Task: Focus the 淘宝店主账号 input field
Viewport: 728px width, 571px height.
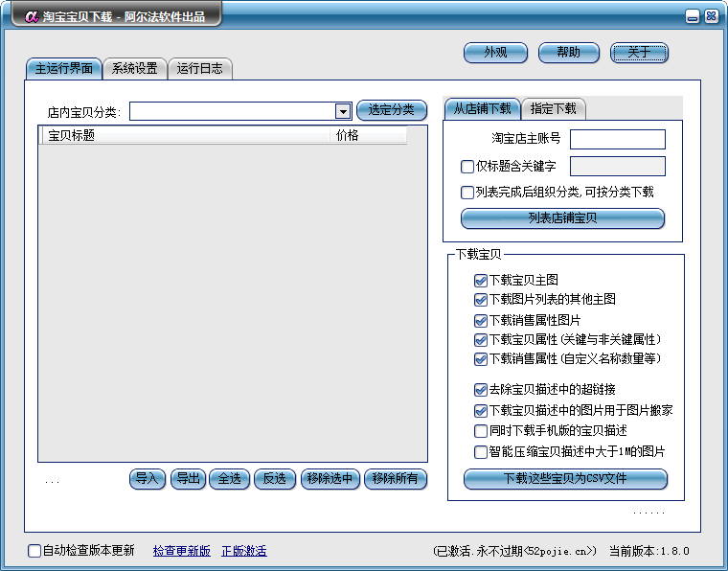Action: tap(618, 139)
